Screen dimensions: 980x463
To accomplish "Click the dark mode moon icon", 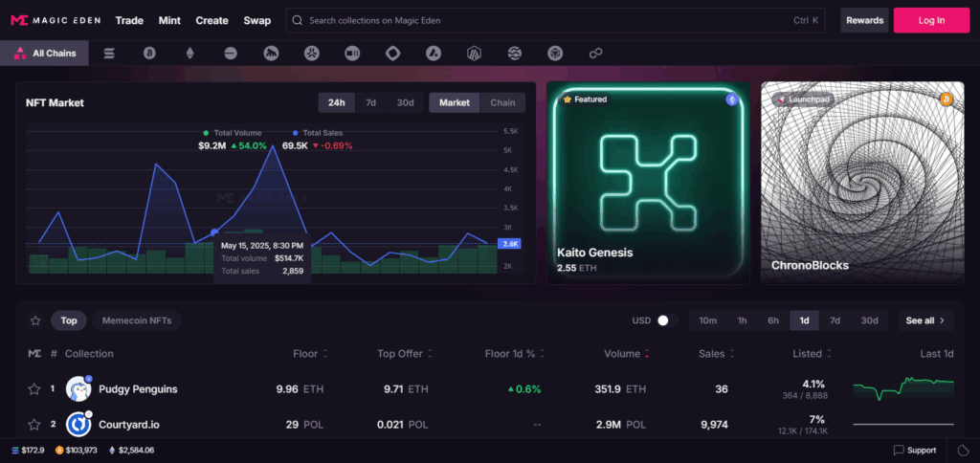I will click(x=963, y=451).
